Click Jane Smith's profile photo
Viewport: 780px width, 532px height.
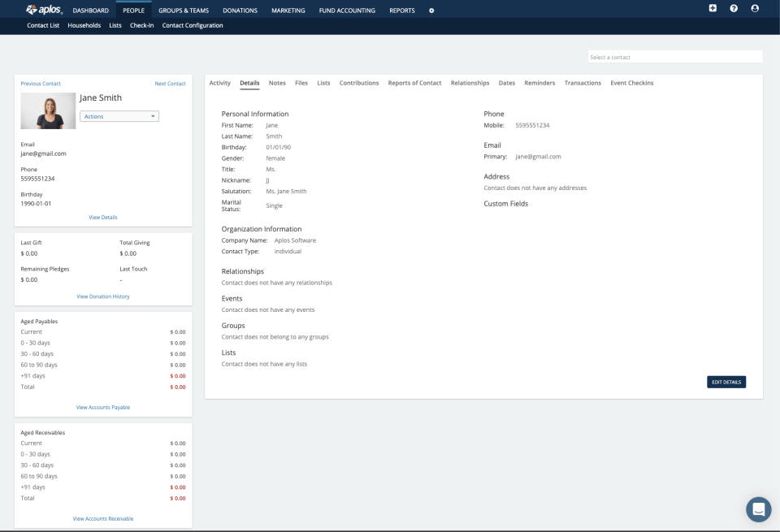(48, 111)
